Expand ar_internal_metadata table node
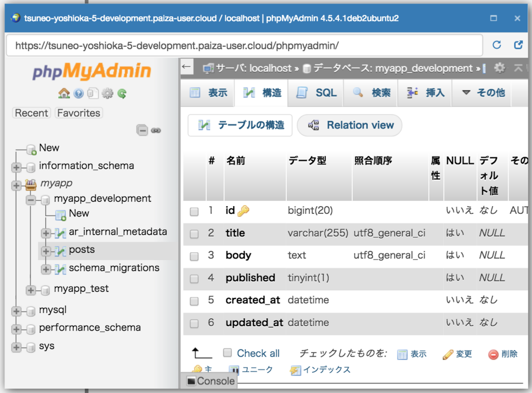The image size is (532, 393). (x=46, y=233)
